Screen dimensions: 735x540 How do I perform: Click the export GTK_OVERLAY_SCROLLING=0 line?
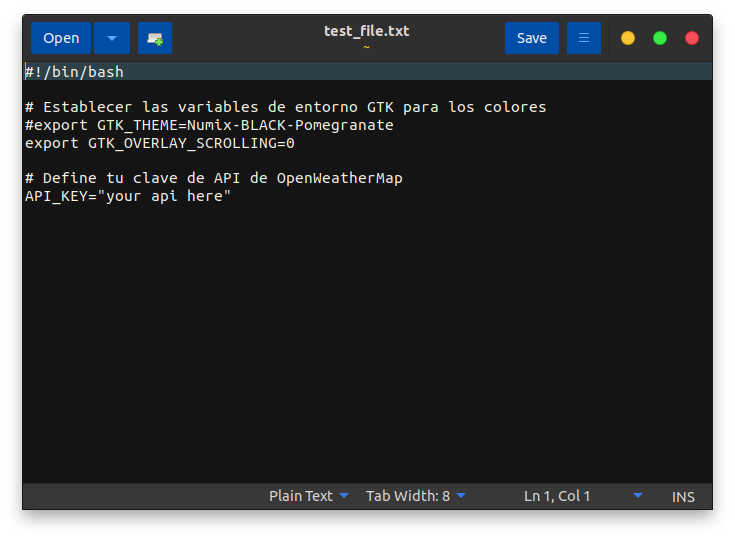coord(160,143)
